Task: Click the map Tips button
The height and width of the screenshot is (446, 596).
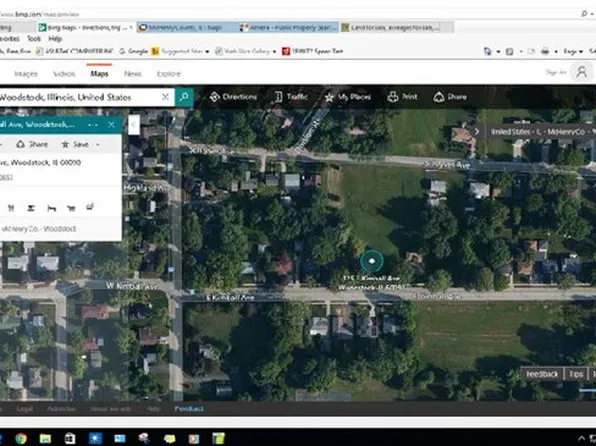Action: click(576, 374)
